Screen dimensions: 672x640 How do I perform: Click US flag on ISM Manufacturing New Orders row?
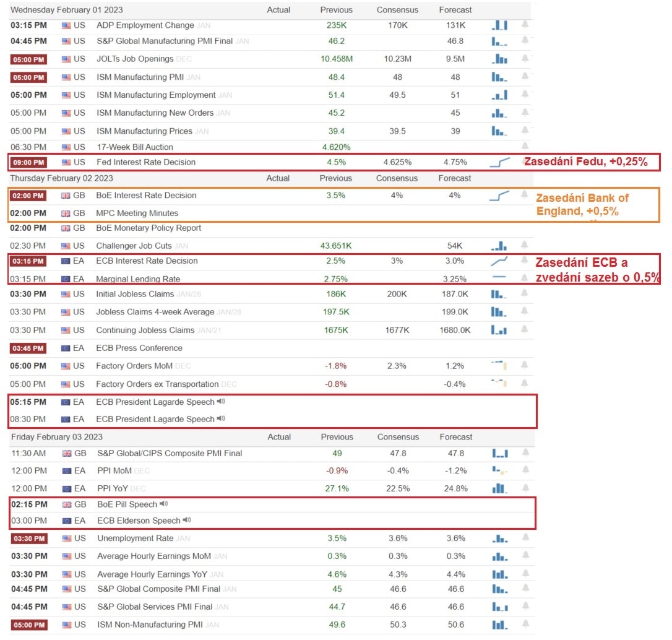pyautogui.click(x=66, y=113)
